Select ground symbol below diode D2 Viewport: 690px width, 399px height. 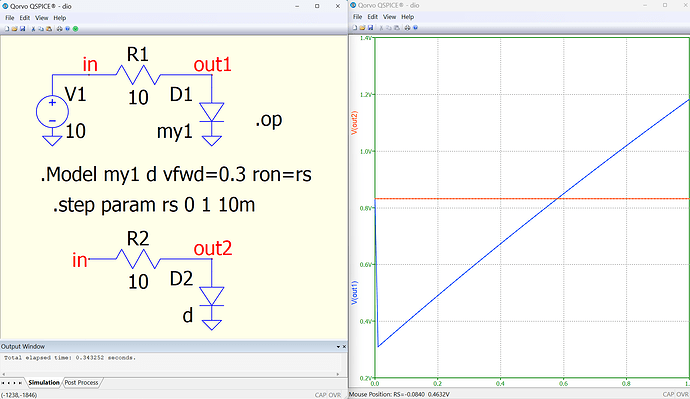coord(212,325)
